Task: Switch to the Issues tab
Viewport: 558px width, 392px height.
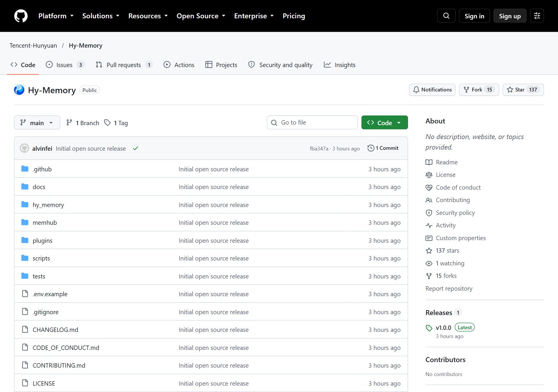Action: pos(65,65)
